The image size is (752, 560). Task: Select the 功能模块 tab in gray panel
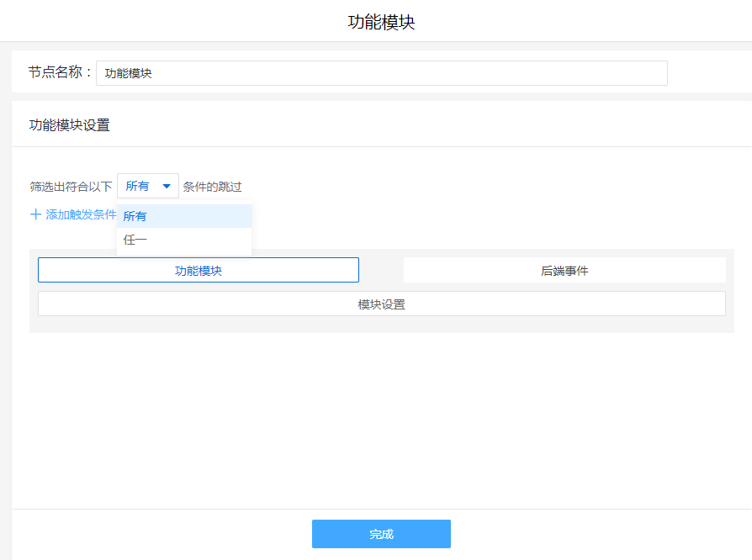[199, 270]
